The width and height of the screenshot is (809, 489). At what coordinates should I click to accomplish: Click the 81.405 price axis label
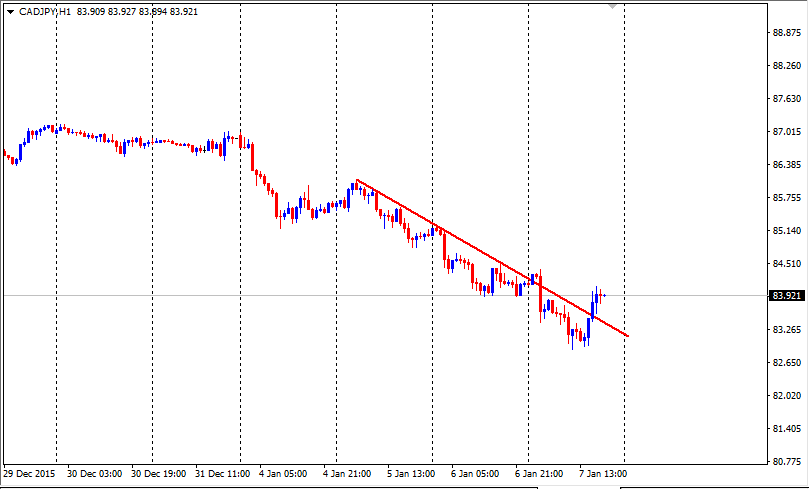(x=787, y=429)
